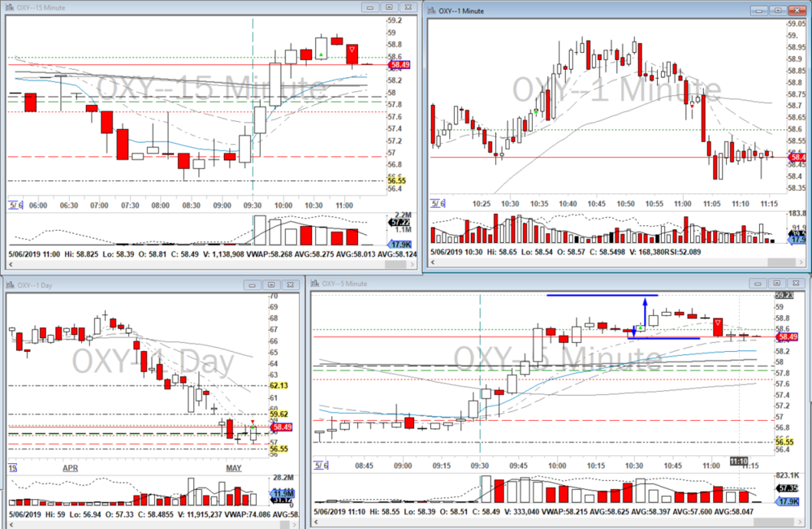Image resolution: width=812 pixels, height=529 pixels.
Task: Click the 5/6 date label on 15 Minute chart
Action: tap(15, 206)
